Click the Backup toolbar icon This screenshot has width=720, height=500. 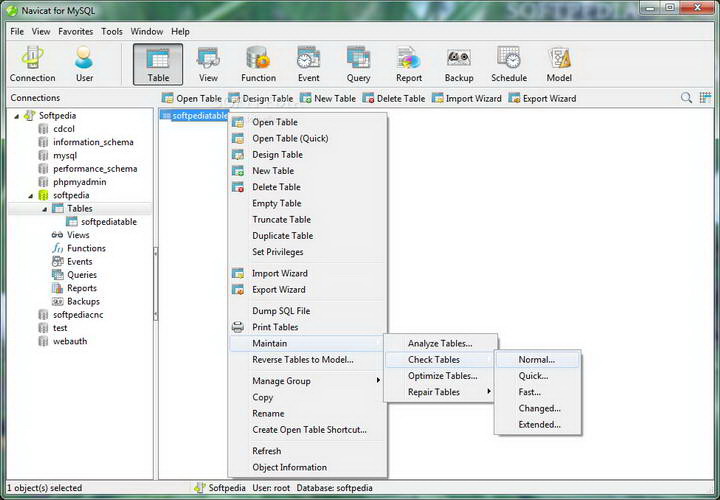[459, 64]
